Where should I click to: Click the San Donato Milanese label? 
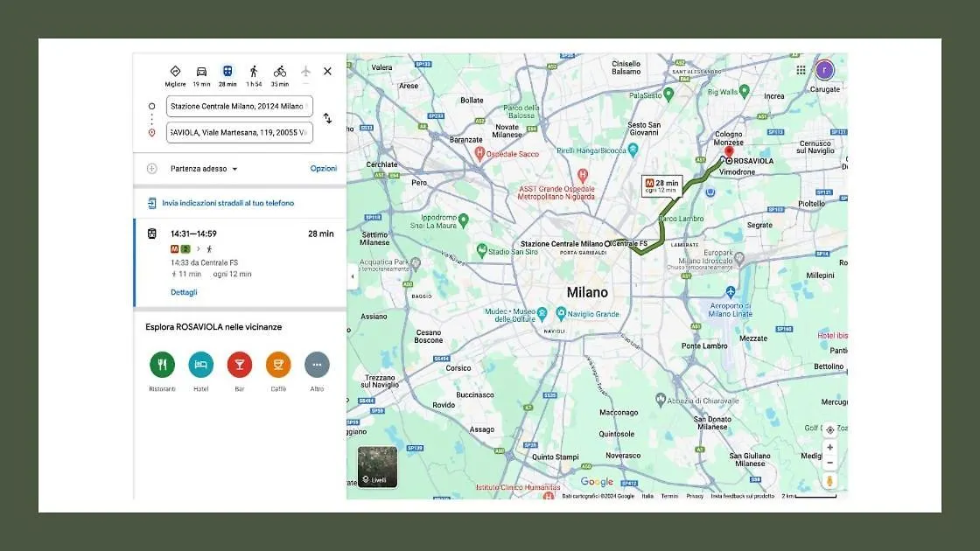712,423
